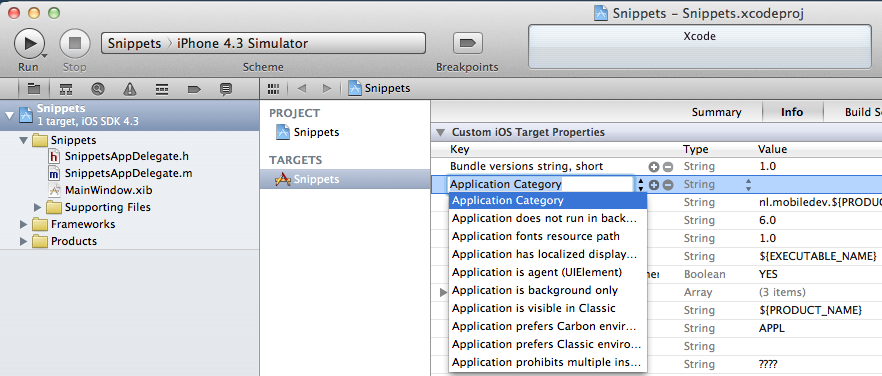The width and height of the screenshot is (882, 376).
Task: Click plus button on Application Category row
Action: [x=654, y=185]
